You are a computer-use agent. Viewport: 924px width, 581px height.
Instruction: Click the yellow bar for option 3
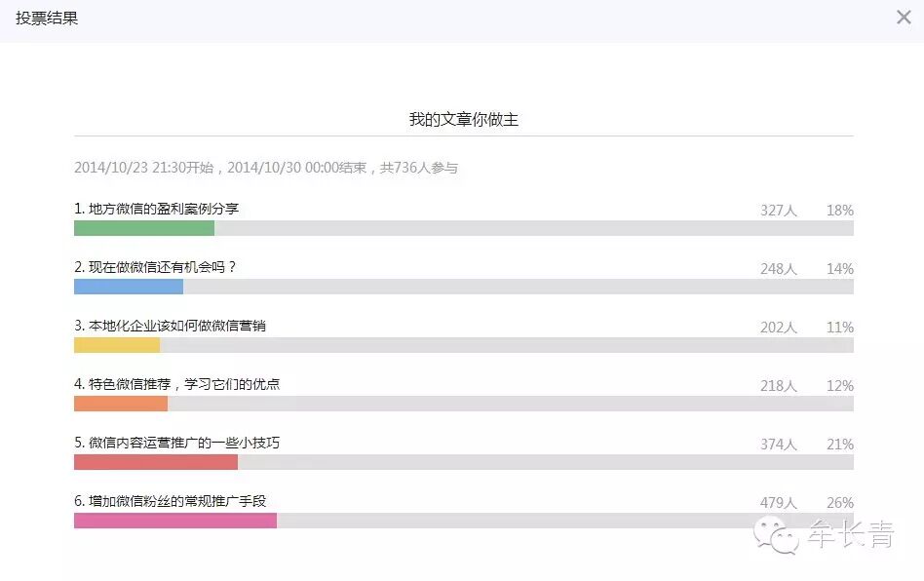[x=117, y=345]
